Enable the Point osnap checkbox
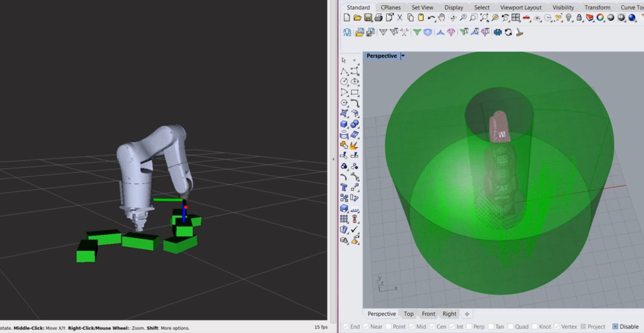644x333 pixels. [x=389, y=327]
